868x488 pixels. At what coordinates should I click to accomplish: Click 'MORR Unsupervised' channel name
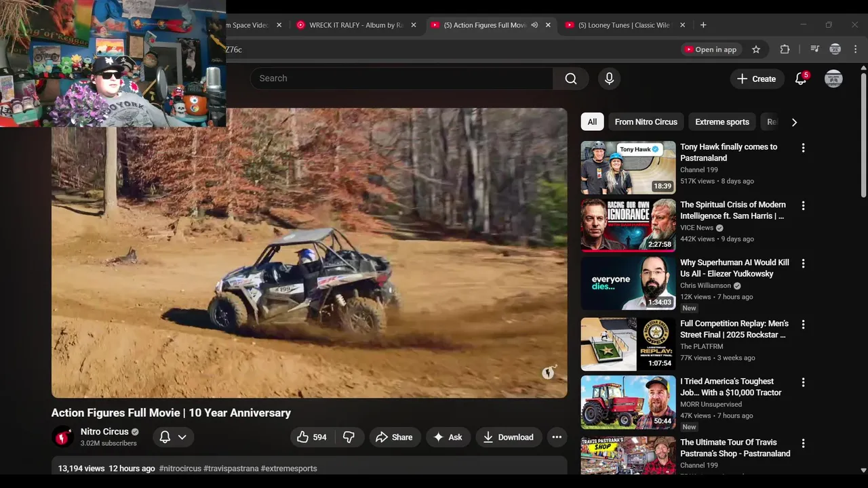pyautogui.click(x=710, y=405)
